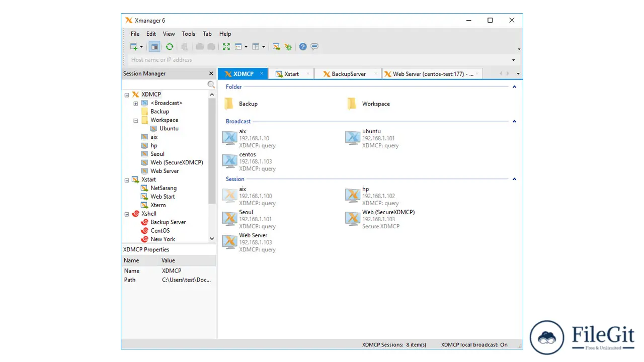This screenshot has height=362, width=644.
Task: Collapse the Broadcast section chevron
Action: [x=514, y=122]
